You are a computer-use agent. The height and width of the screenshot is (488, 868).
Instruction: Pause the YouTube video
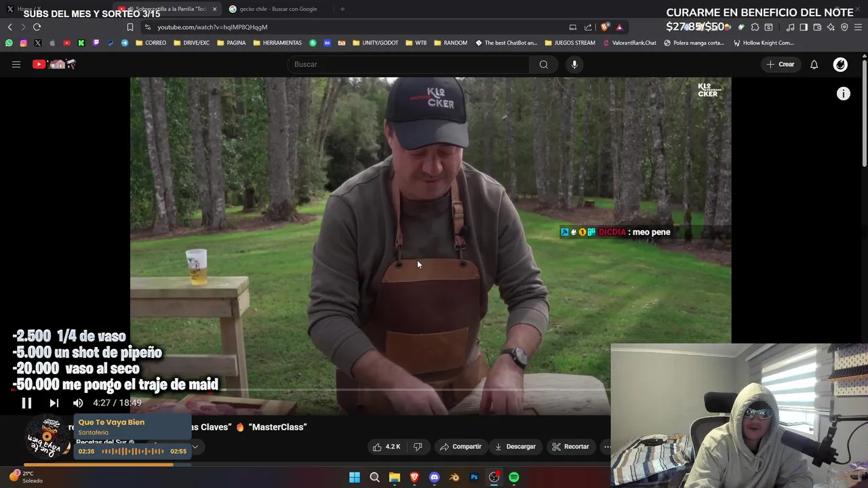point(26,403)
